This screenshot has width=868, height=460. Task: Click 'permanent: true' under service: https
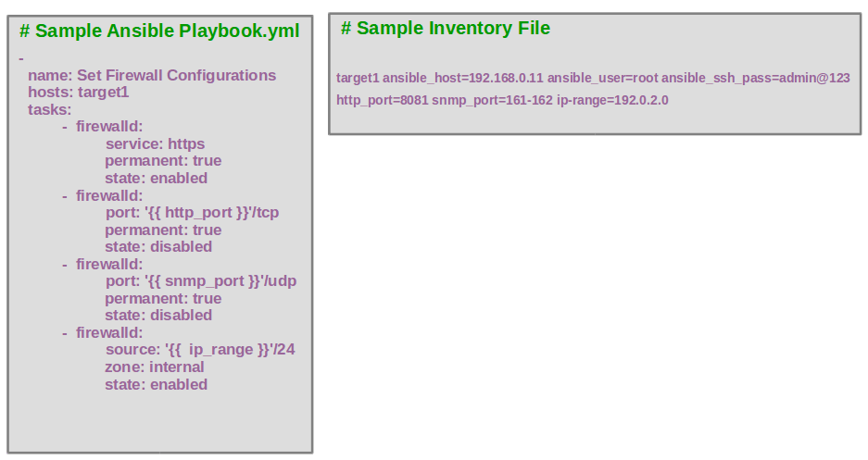[x=163, y=161]
